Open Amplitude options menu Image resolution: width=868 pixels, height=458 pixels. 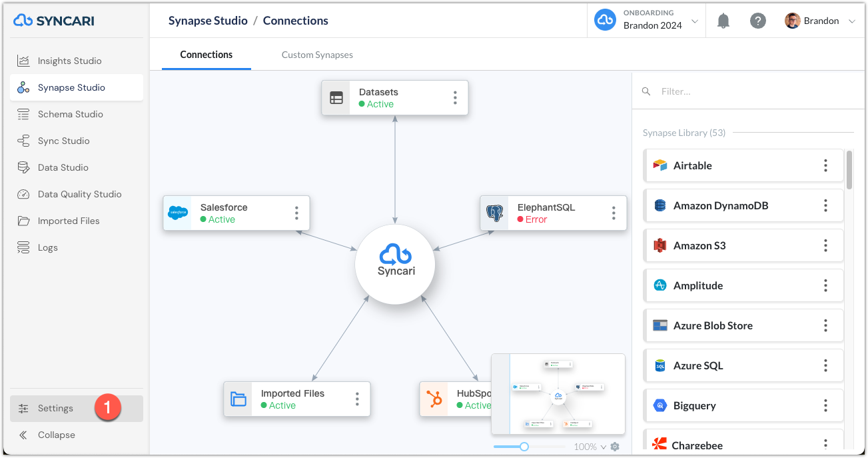pyautogui.click(x=825, y=285)
